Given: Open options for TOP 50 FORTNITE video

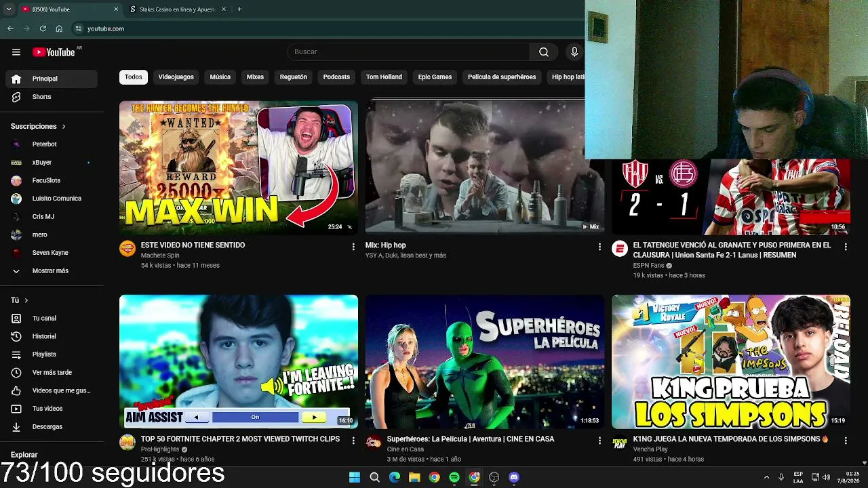Looking at the screenshot, I should [x=353, y=441].
